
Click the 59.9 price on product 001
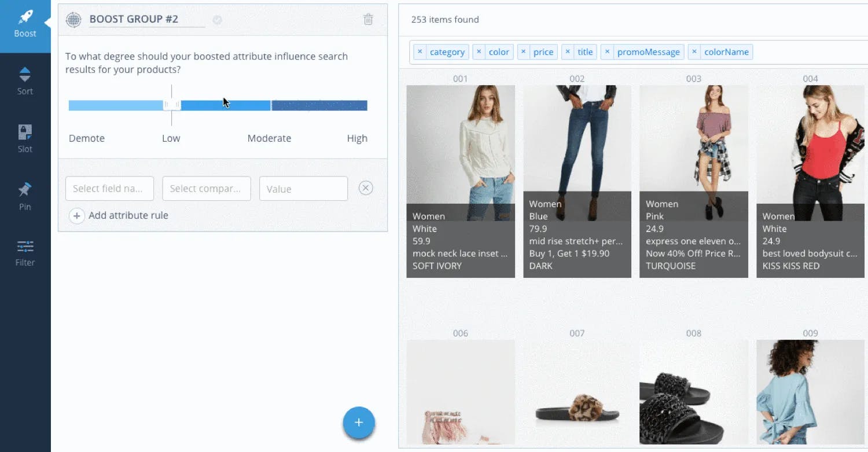click(421, 241)
